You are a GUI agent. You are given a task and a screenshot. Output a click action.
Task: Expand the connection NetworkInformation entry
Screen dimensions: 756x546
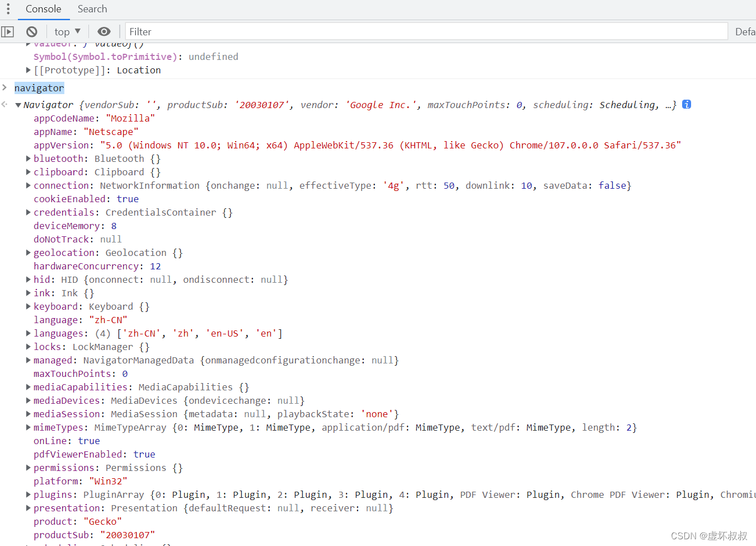28,185
